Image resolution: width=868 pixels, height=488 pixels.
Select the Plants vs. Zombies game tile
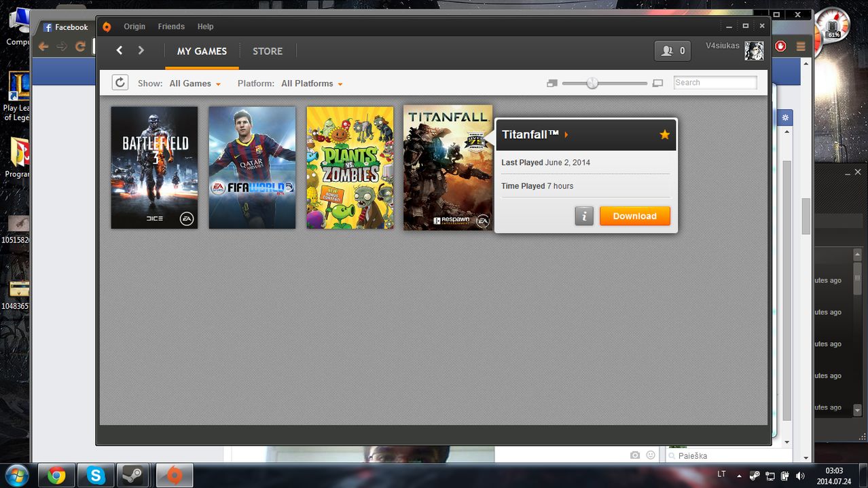click(350, 167)
